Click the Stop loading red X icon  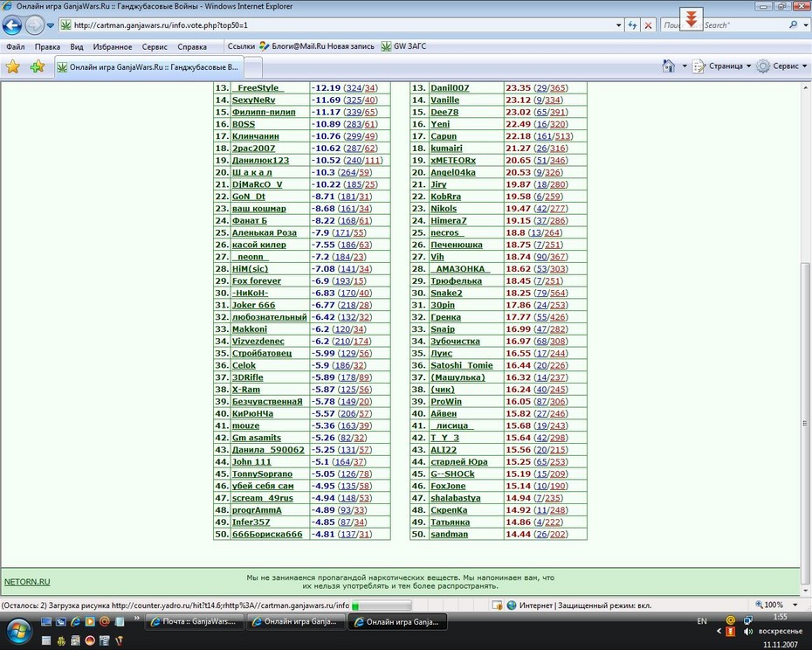click(648, 24)
